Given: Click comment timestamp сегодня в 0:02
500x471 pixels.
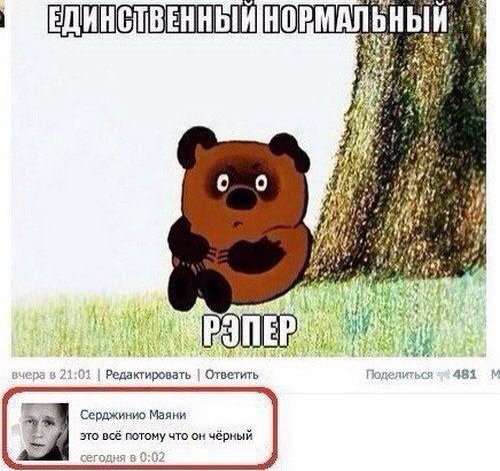Looking at the screenshot, I should click(123, 457).
